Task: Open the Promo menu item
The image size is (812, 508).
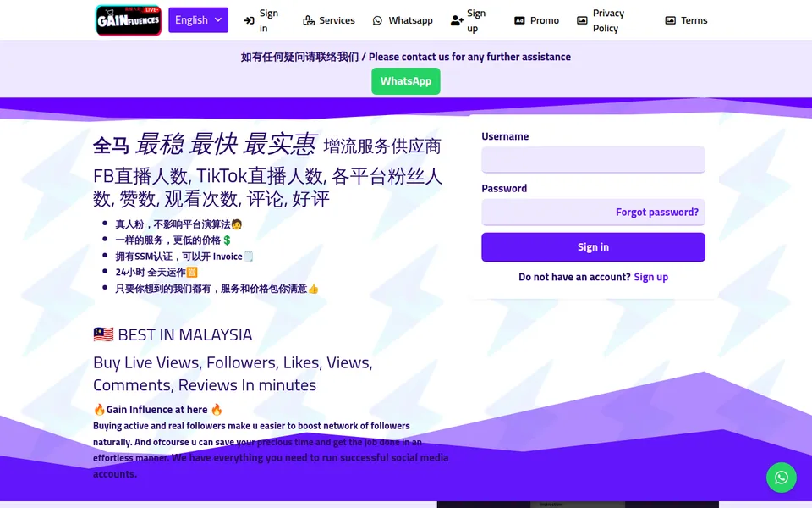Action: pos(537,20)
